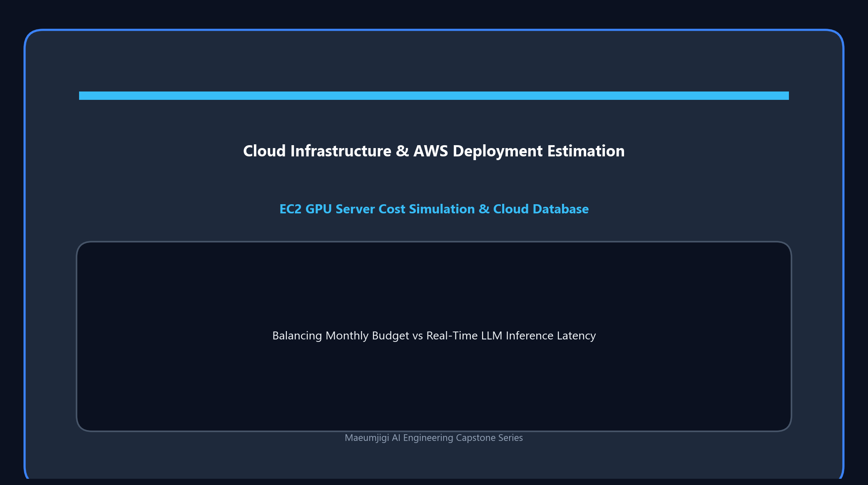Click the word GPU in the subtitle
This screenshot has width=868, height=485.
(318, 209)
